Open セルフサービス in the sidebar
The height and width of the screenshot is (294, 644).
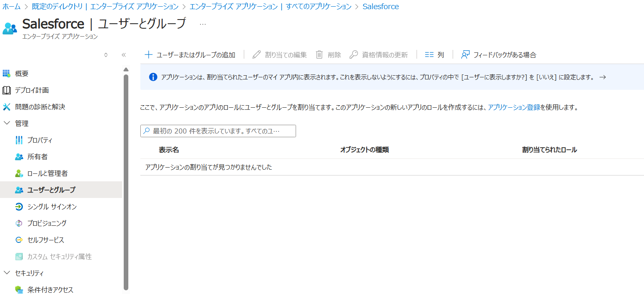tap(46, 240)
